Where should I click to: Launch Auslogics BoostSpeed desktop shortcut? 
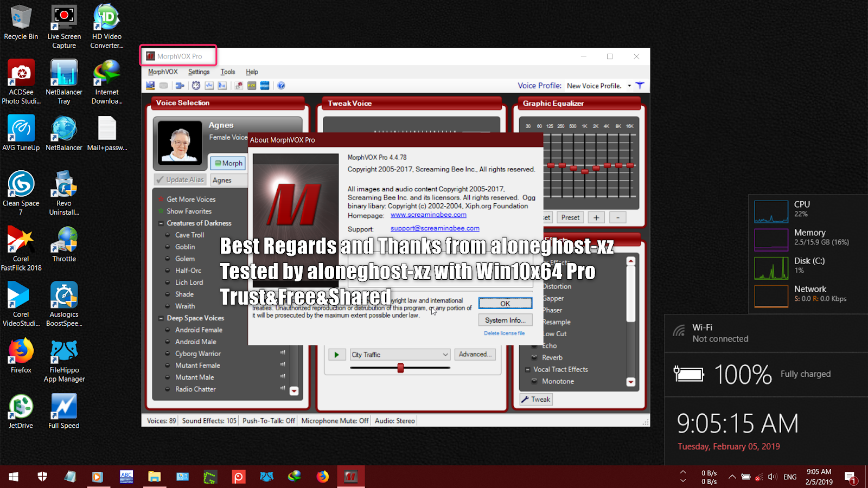click(64, 304)
